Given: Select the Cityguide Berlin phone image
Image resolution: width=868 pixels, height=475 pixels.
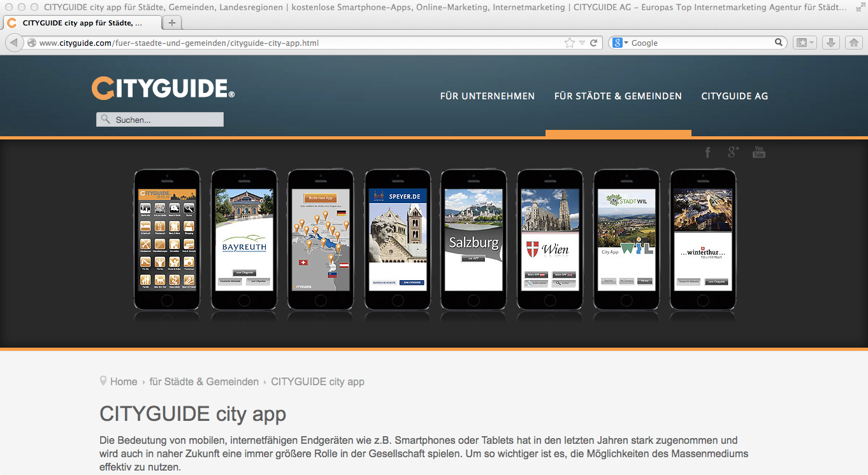Looking at the screenshot, I should 168,239.
